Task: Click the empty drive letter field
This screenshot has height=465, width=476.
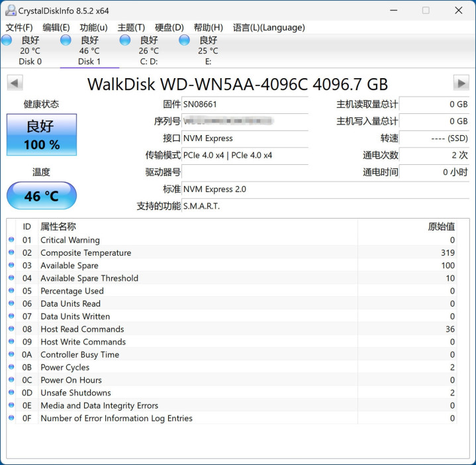Action: click(x=245, y=172)
